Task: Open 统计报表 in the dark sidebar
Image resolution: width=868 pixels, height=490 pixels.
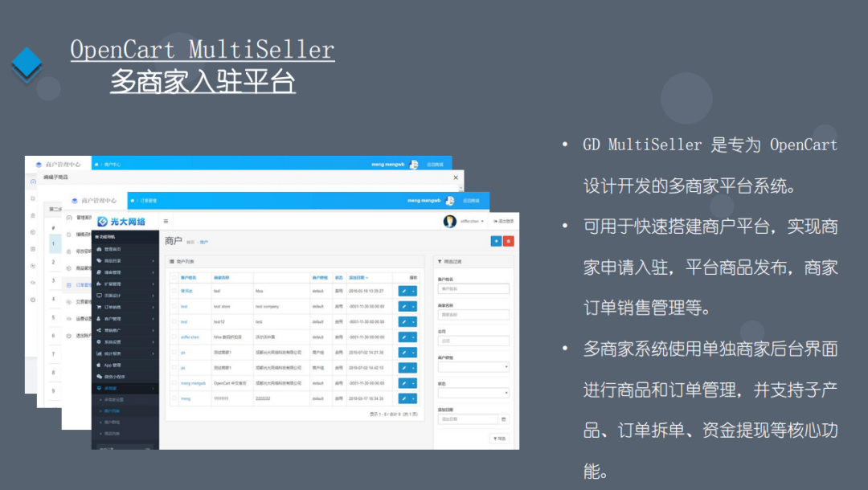Action: 125,353
